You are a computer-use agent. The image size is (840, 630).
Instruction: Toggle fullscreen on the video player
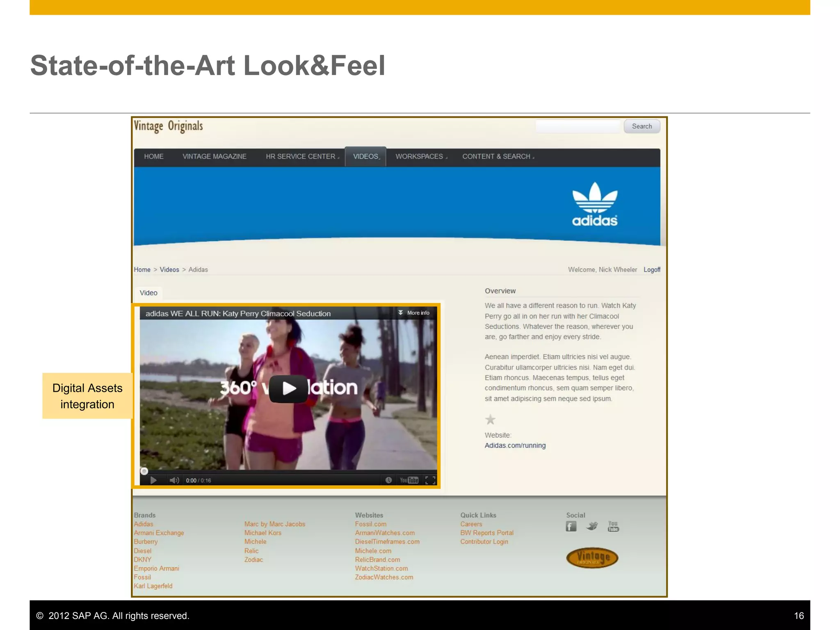pyautogui.click(x=430, y=480)
